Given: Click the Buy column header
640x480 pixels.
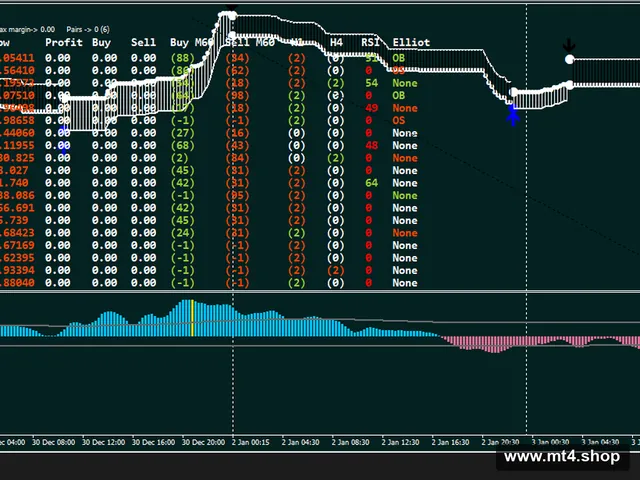Looking at the screenshot, I should click(x=101, y=42).
